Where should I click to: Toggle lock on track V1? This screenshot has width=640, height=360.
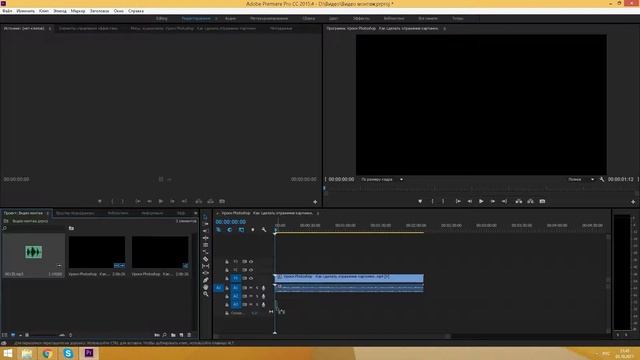(227, 278)
